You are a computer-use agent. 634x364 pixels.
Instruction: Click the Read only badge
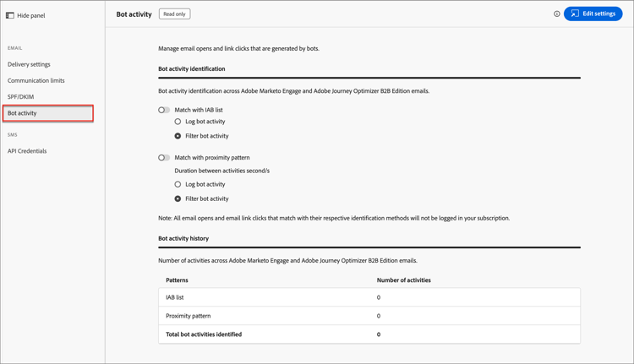pos(174,14)
